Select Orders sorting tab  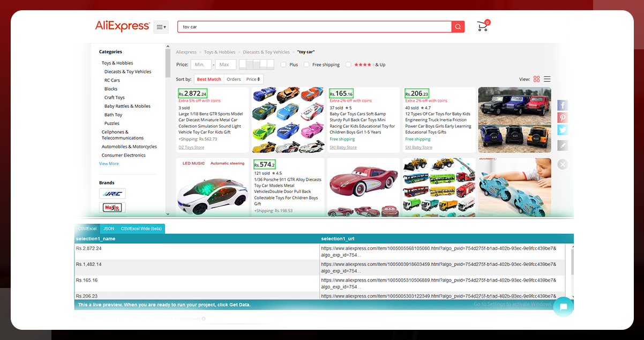234,79
